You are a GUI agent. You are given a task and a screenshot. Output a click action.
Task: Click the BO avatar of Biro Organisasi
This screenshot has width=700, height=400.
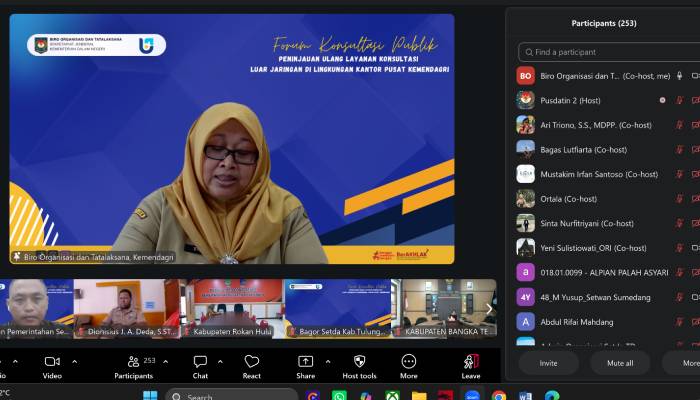point(525,76)
